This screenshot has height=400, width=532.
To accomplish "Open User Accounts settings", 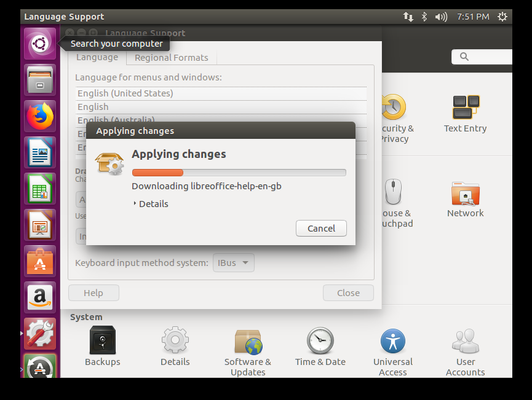I will (466, 353).
